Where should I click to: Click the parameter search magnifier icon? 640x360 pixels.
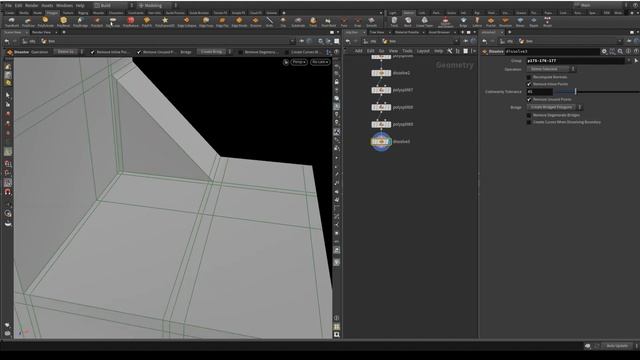pos(620,51)
